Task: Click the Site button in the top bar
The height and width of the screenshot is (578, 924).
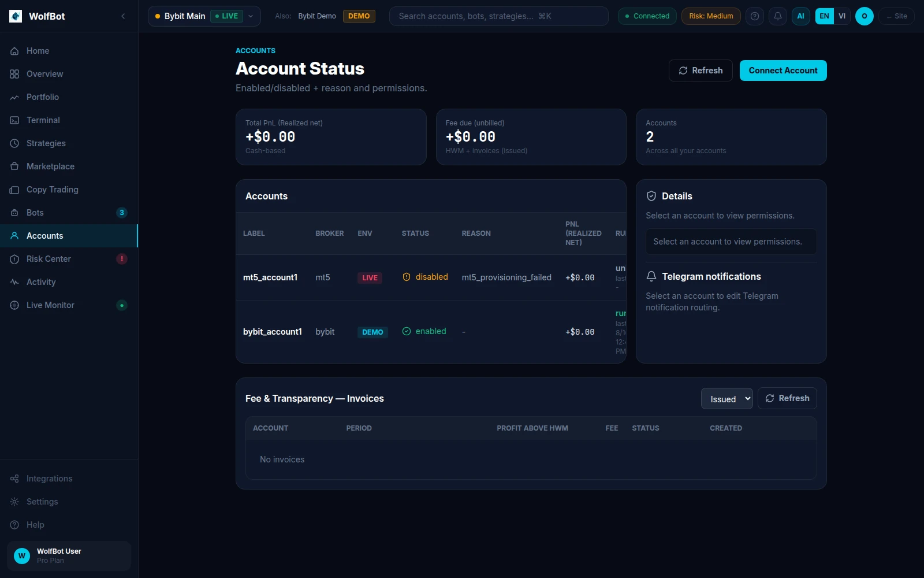Action: (897, 16)
